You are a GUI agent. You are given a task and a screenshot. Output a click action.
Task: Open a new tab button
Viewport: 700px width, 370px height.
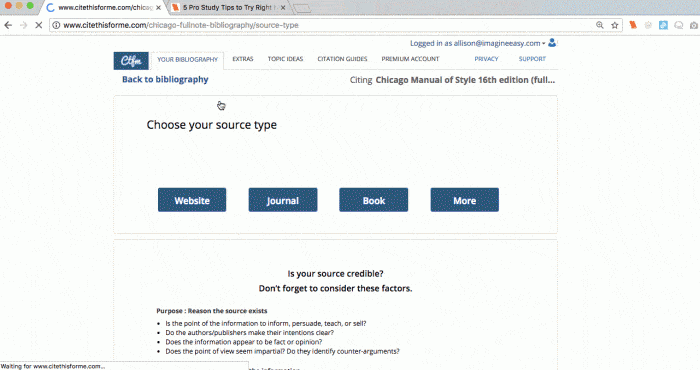coord(302,8)
